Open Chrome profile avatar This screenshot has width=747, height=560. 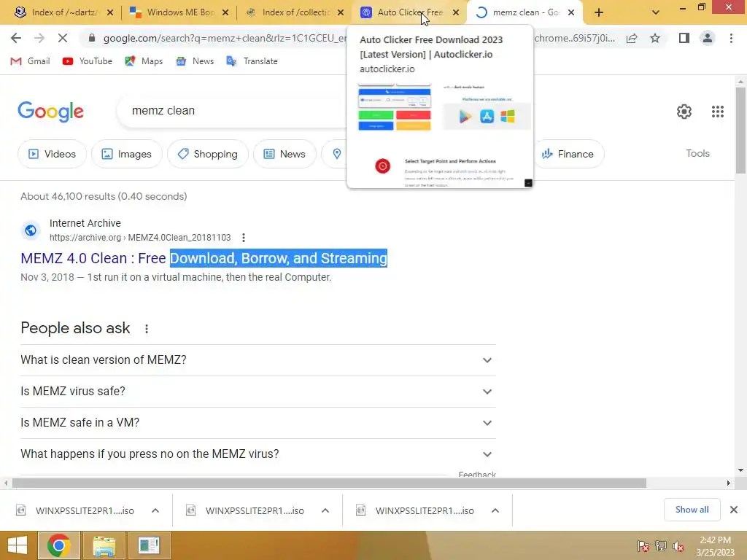(x=708, y=38)
